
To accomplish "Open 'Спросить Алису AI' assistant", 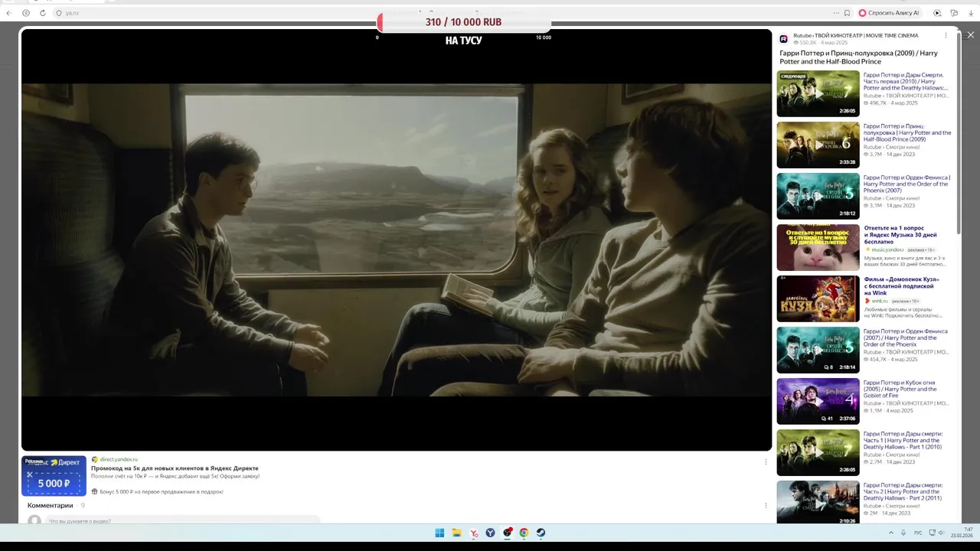I will pos(889,13).
